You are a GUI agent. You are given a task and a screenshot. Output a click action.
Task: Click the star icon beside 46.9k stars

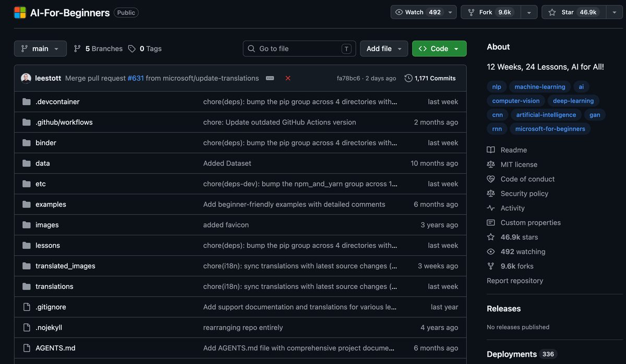click(490, 237)
